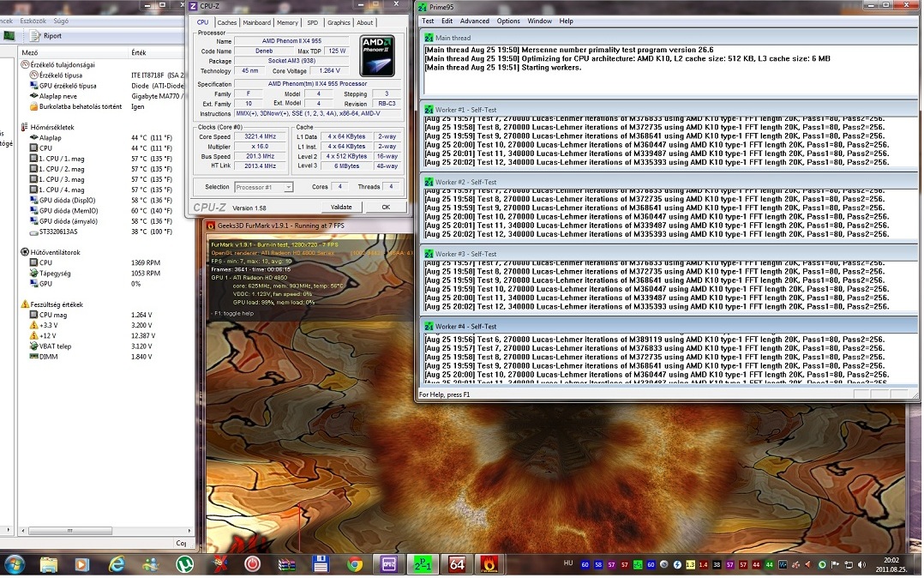This screenshot has height=578, width=924.
Task: Click the Worker #3 Self-Test window icon
Action: pyautogui.click(x=429, y=254)
